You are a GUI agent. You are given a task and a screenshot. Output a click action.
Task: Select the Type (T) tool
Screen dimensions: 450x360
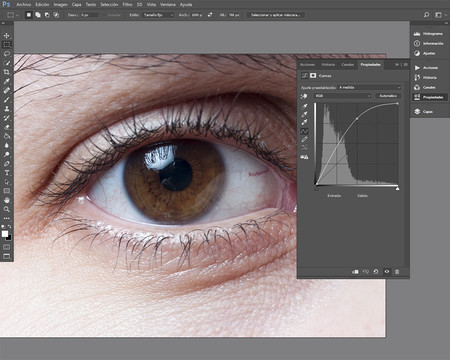tap(7, 173)
